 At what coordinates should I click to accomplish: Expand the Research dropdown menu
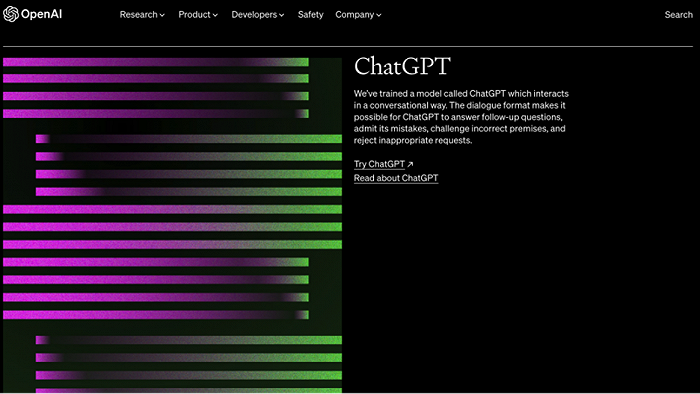click(142, 15)
